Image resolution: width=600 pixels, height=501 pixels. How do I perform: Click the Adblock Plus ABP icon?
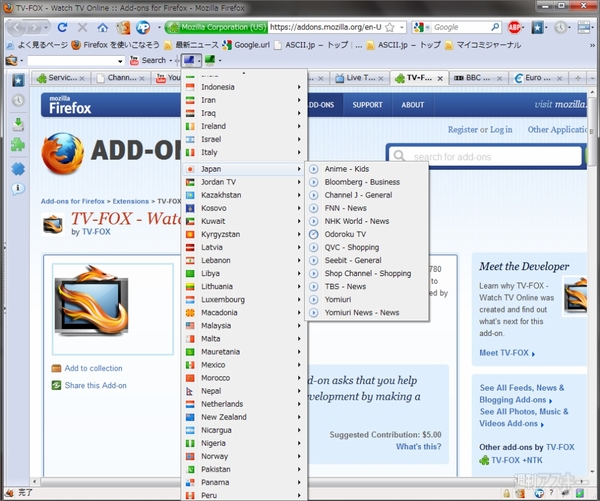[515, 27]
